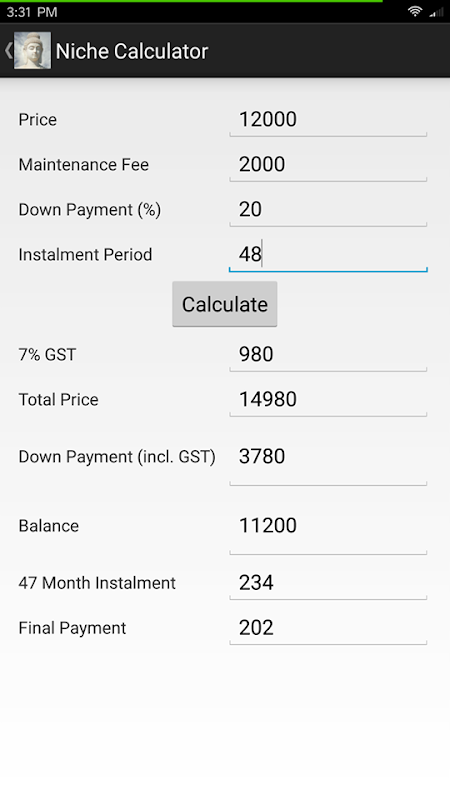Select the Maintenance Fee input field

[328, 165]
